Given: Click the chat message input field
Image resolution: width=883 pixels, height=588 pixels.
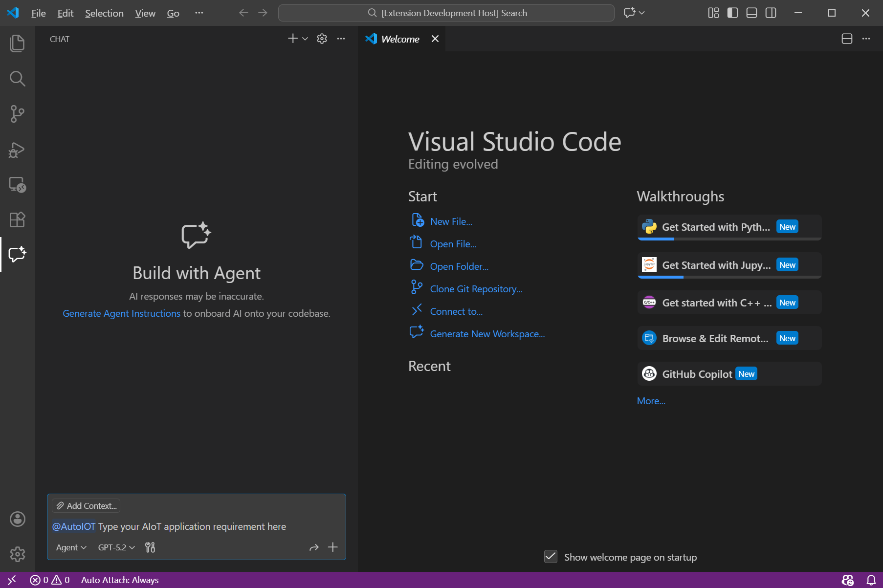Looking at the screenshot, I should pyautogui.click(x=196, y=526).
